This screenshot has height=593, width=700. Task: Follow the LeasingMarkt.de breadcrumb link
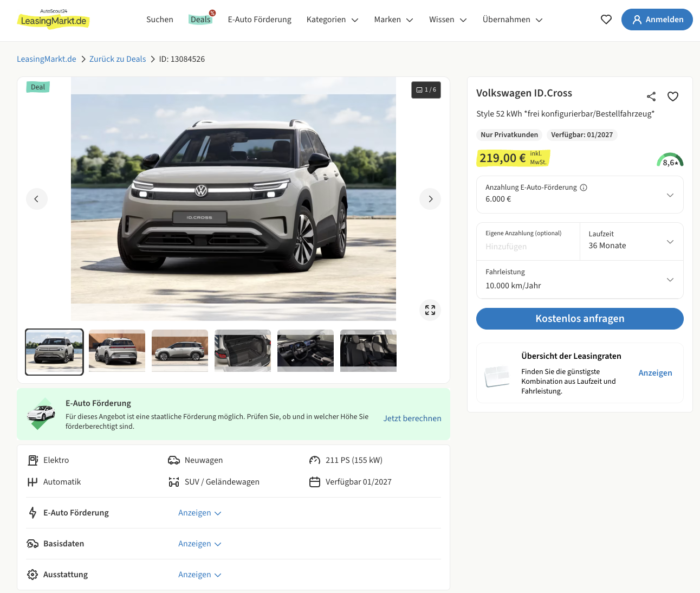(x=47, y=59)
